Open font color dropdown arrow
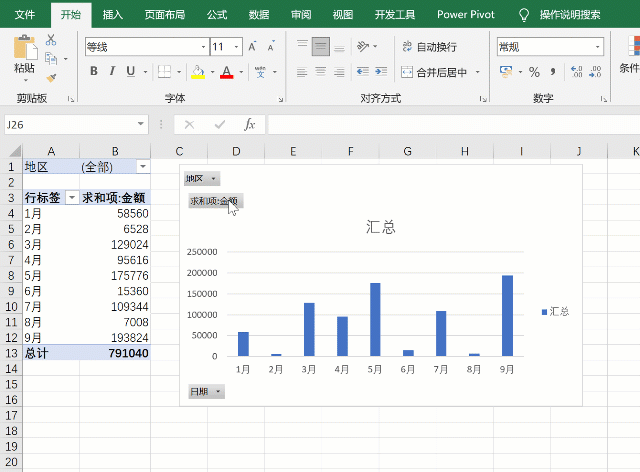 click(x=241, y=72)
